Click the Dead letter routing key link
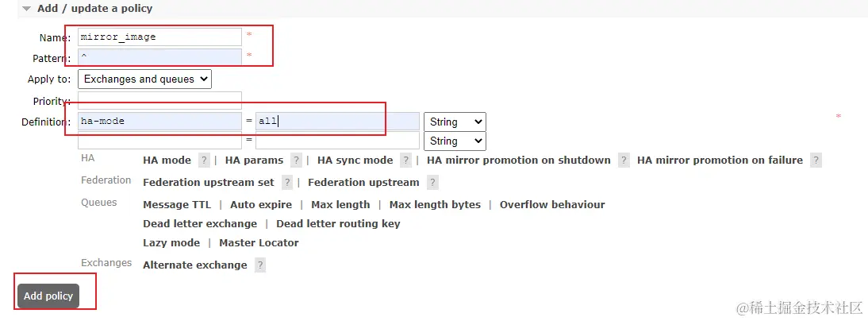Image resolution: width=868 pixels, height=321 pixels. pos(338,223)
